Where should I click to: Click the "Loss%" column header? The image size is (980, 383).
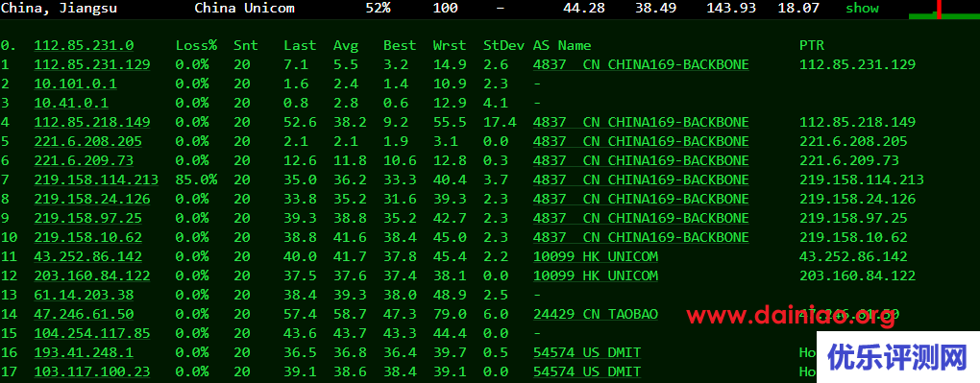tap(196, 46)
